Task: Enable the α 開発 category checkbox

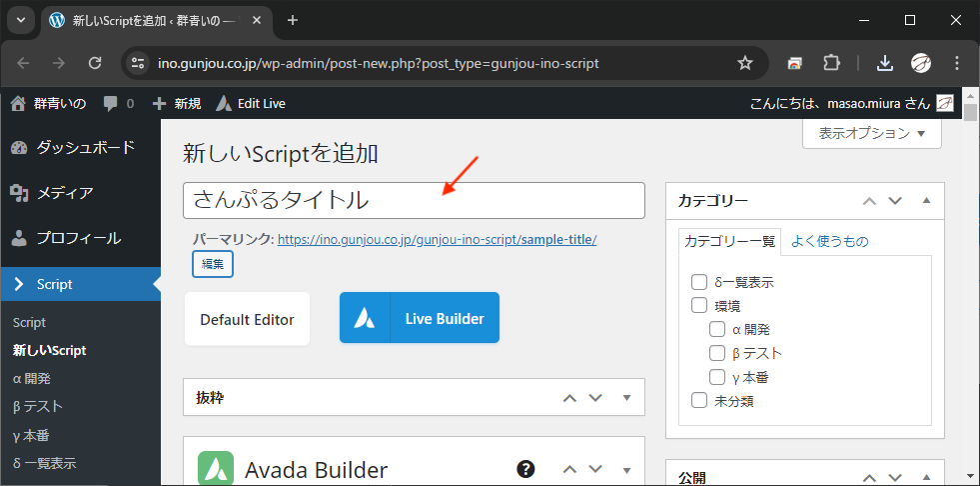Action: coord(717,329)
